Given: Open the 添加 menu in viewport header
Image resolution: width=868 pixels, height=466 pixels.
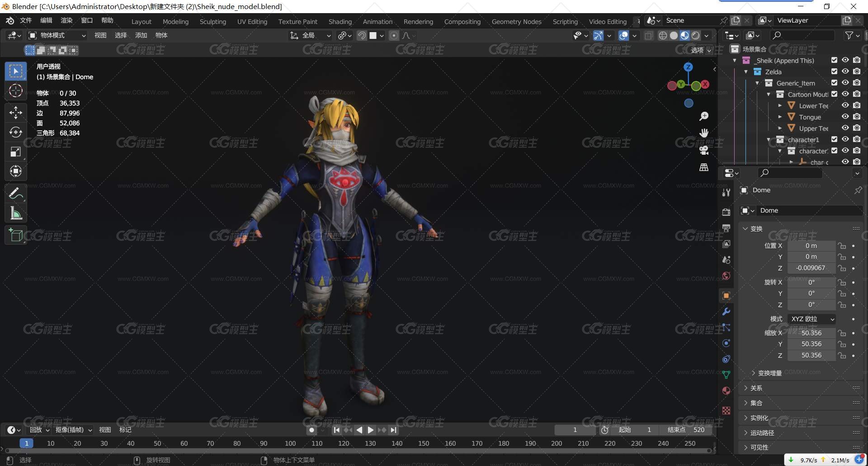Looking at the screenshot, I should pos(141,35).
